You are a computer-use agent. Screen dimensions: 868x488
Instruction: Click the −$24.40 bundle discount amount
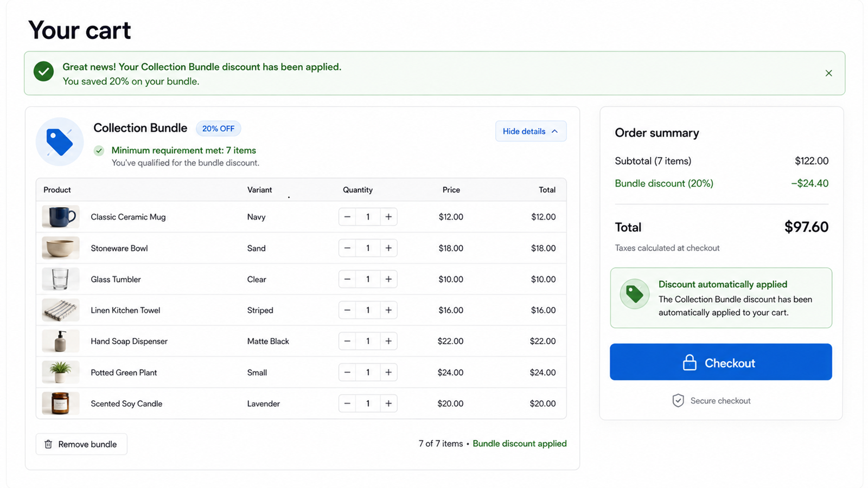pyautogui.click(x=809, y=183)
